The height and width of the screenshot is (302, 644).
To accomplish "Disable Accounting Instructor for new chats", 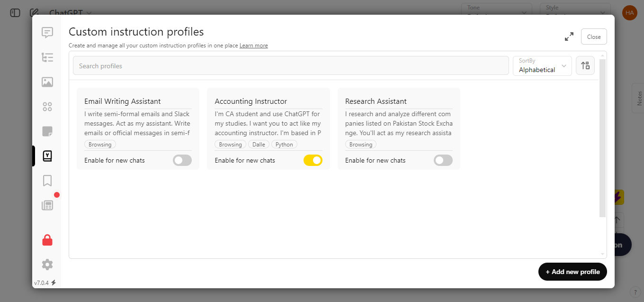I will coord(313,160).
